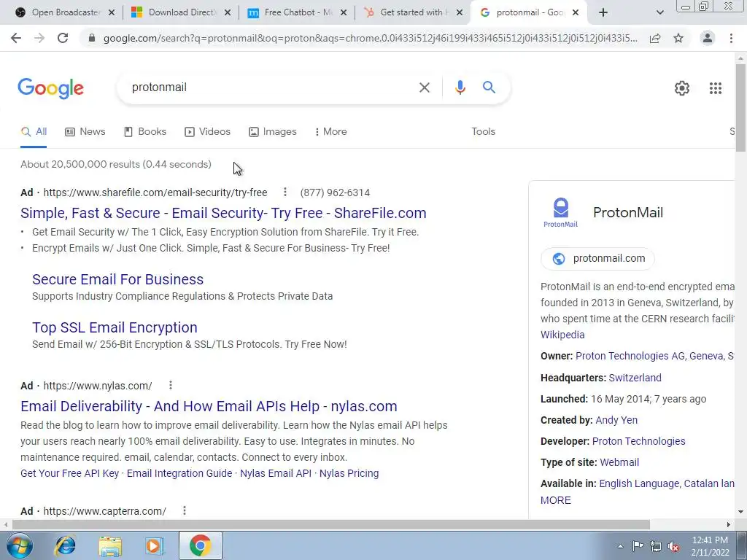Open the tab search dropdown chevron
The image size is (747, 560).
click(659, 12)
